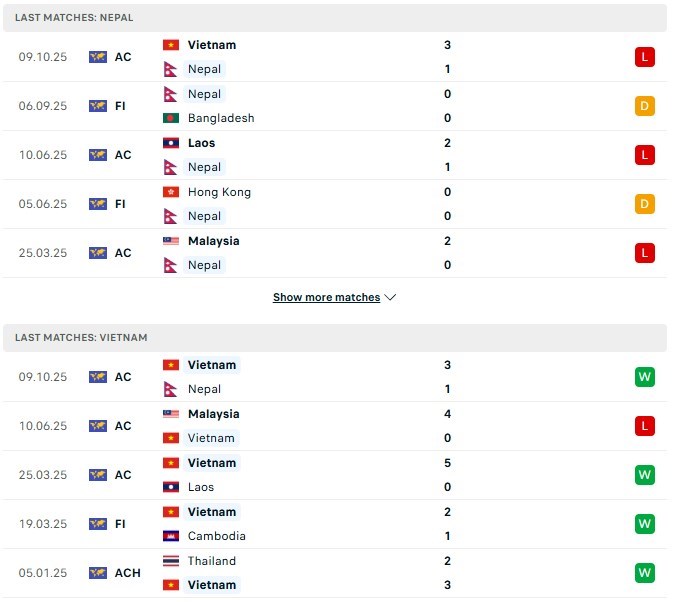
Task: Click the green W badge for Thailand–Vietnam
Action: [644, 573]
